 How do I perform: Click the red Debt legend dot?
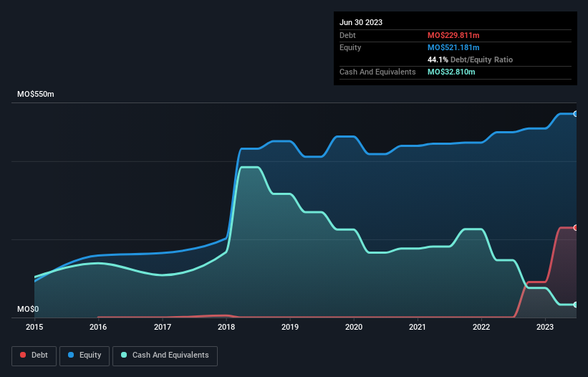pyautogui.click(x=23, y=355)
